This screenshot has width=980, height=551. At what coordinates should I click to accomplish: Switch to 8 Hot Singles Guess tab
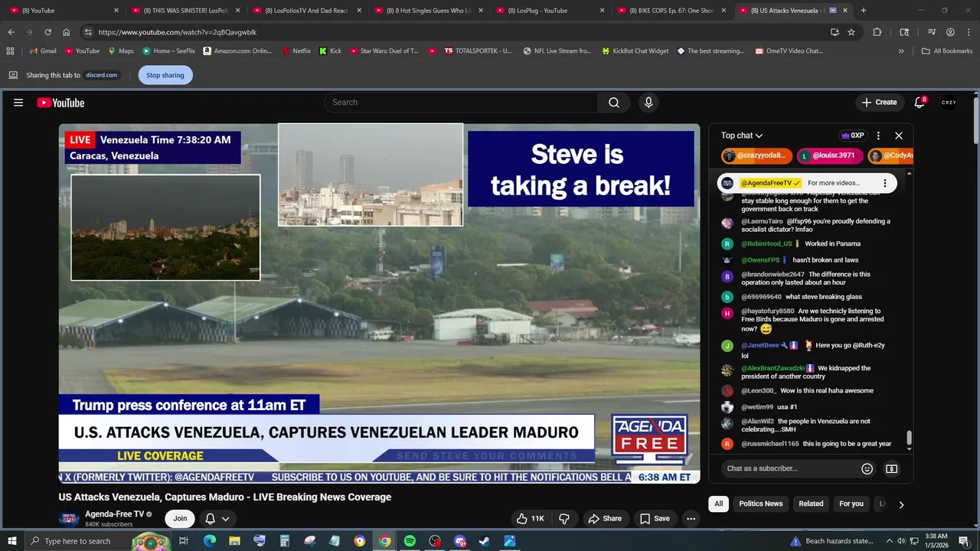(429, 11)
